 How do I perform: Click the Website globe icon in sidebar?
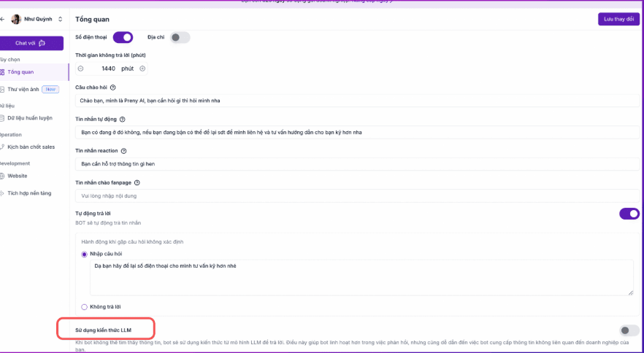click(2, 176)
